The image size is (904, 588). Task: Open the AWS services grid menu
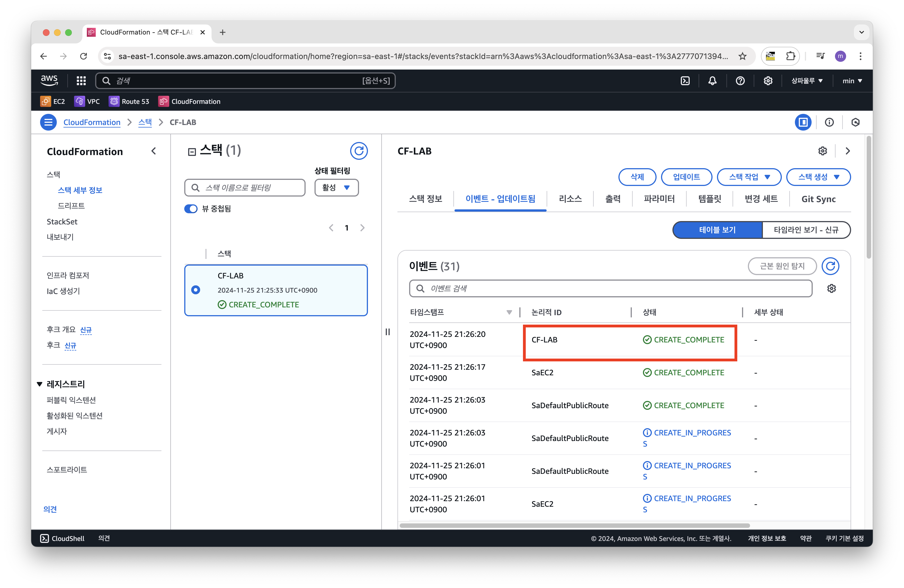(x=81, y=80)
